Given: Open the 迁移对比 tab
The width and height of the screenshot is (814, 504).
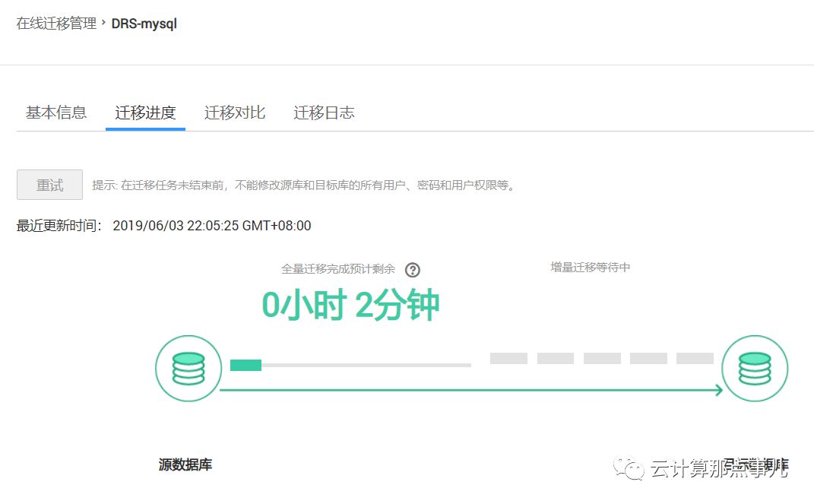Looking at the screenshot, I should click(235, 112).
